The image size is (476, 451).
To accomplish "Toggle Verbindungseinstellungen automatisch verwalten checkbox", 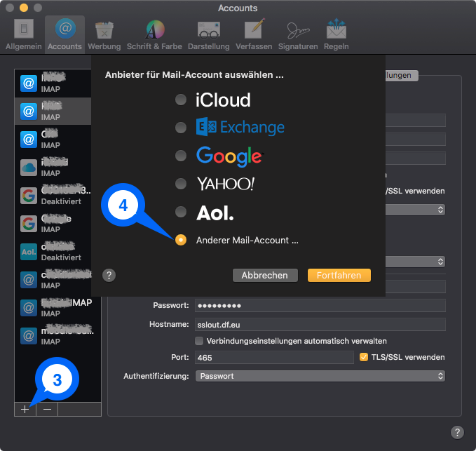I will (x=199, y=341).
